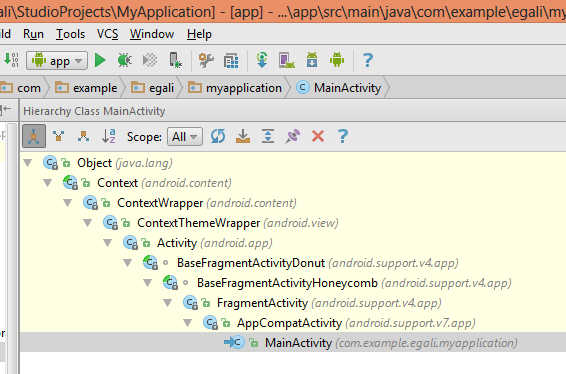Click the myapplication breadcrumb folder

coord(235,88)
